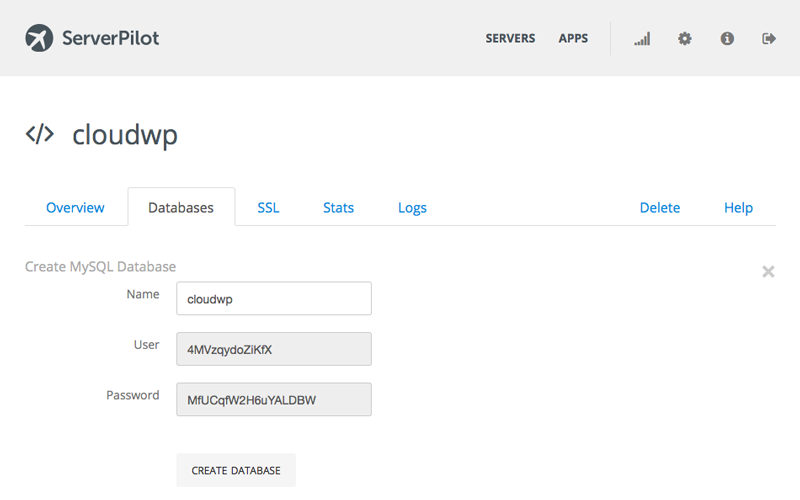Screen dimensions: 800x500
Task: Open account settings gear icon
Action: point(684,39)
